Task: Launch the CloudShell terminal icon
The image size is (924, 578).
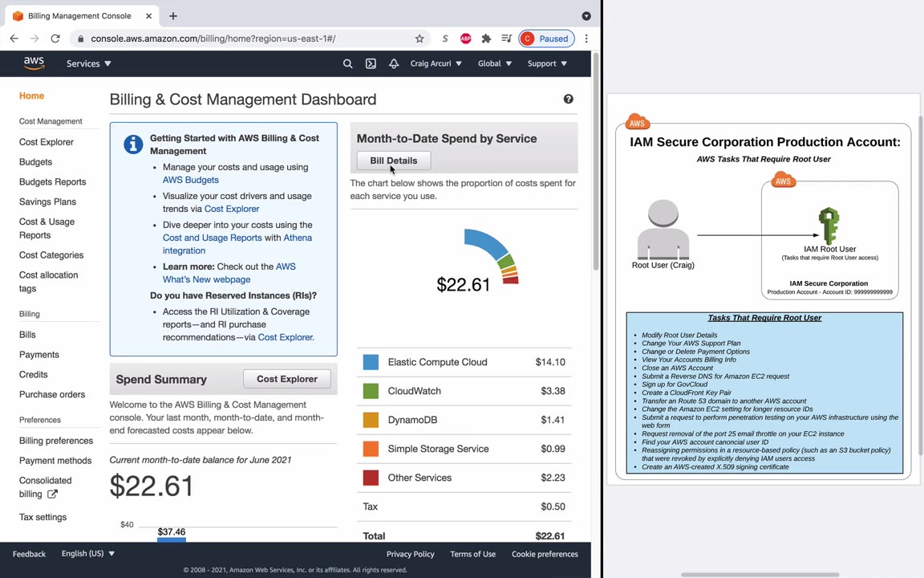Action: [371, 63]
